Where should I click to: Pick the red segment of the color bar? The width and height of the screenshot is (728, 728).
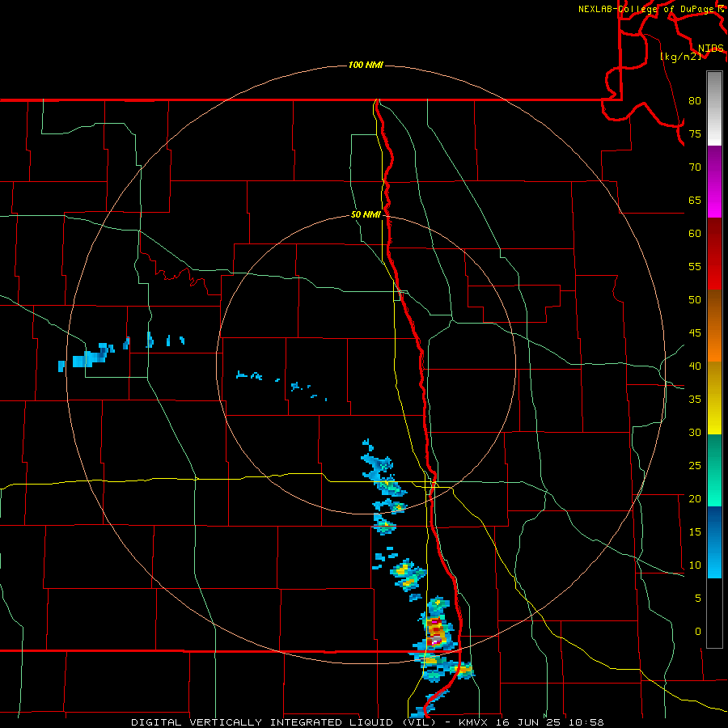[714, 254]
